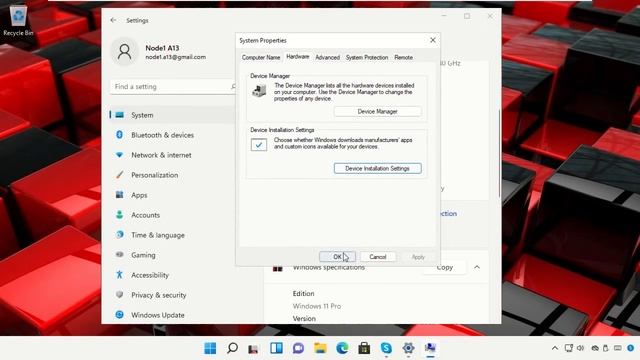Click the node1.a13@gmail.com account email
Image resolution: width=640 pixels, height=360 pixels.
pyautogui.click(x=176, y=57)
